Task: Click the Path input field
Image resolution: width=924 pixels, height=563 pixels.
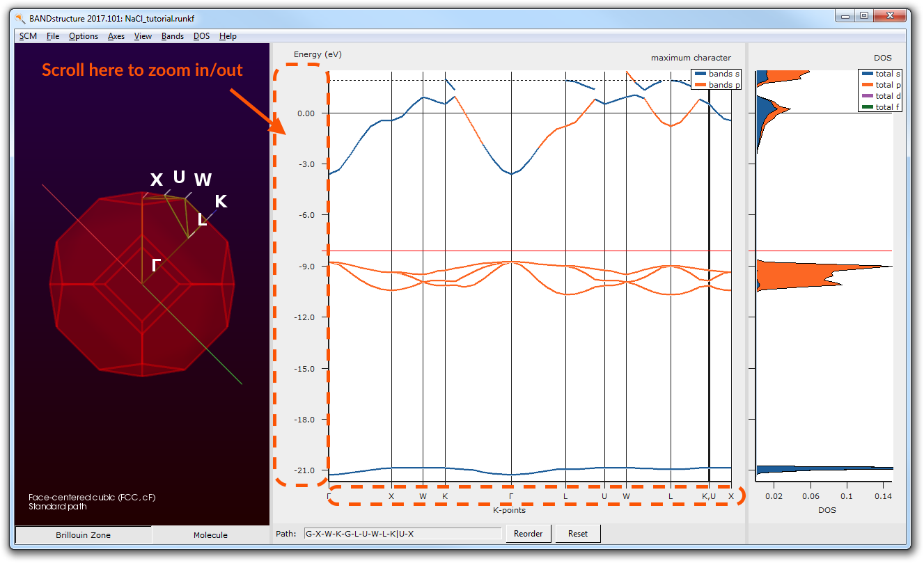Action: pos(402,534)
